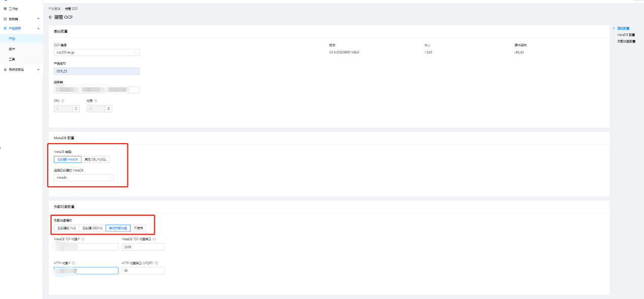Click the MetaDB TCP port field showing 3306
The width and height of the screenshot is (644, 299).
coord(143,247)
